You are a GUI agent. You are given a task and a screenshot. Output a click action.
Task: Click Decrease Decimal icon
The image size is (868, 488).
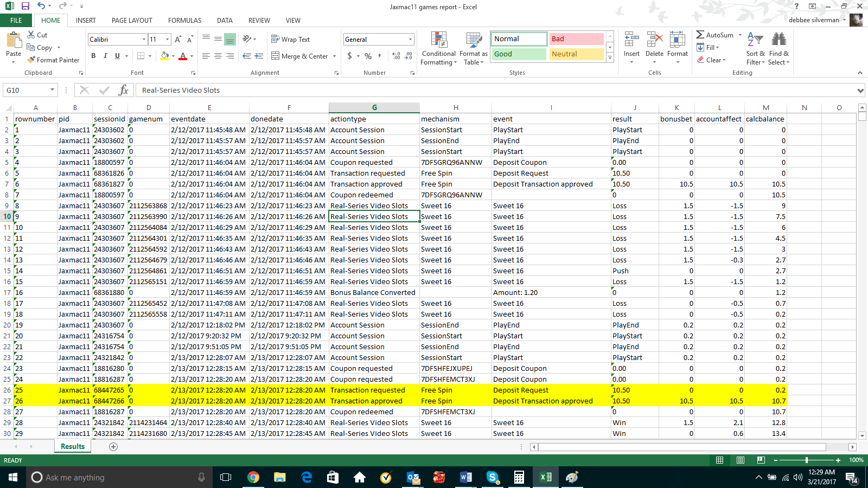(409, 56)
